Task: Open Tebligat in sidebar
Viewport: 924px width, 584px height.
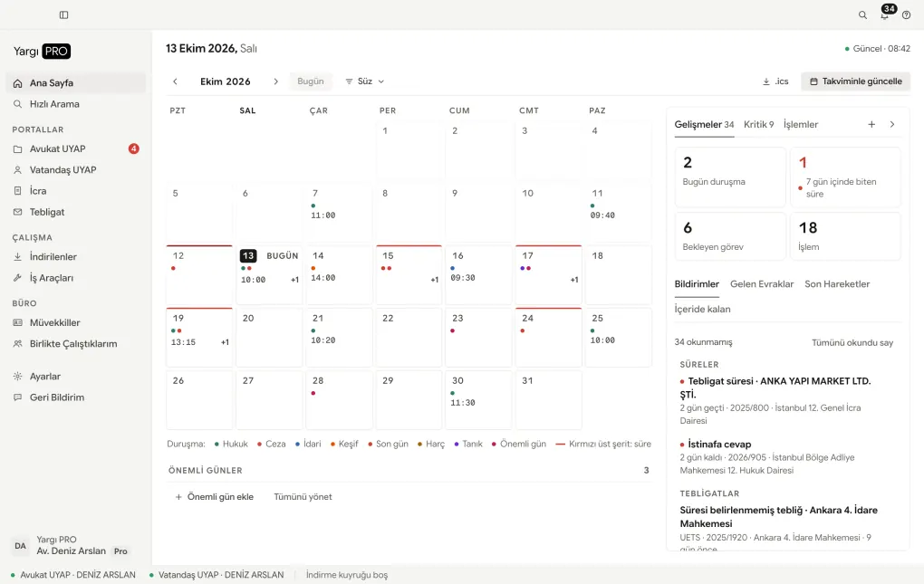Action: [76, 212]
